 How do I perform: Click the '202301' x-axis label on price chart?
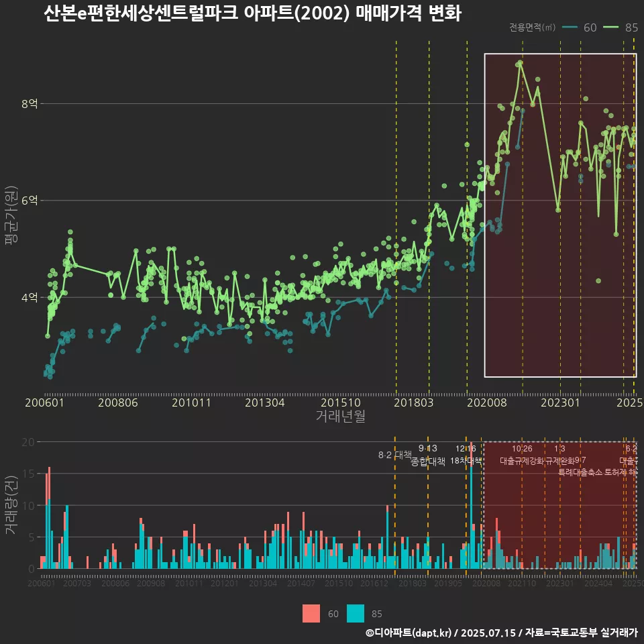point(560,402)
